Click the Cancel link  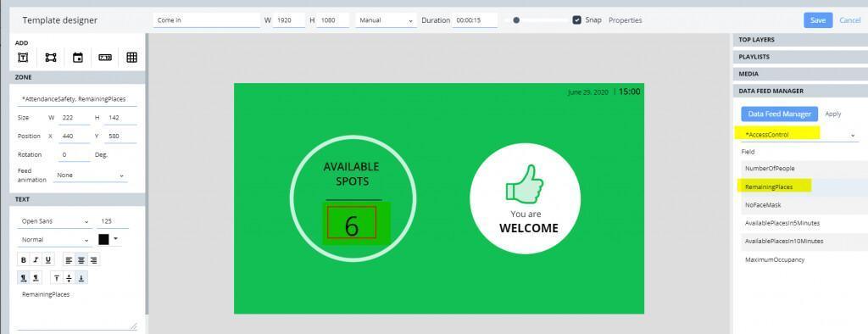[849, 20]
